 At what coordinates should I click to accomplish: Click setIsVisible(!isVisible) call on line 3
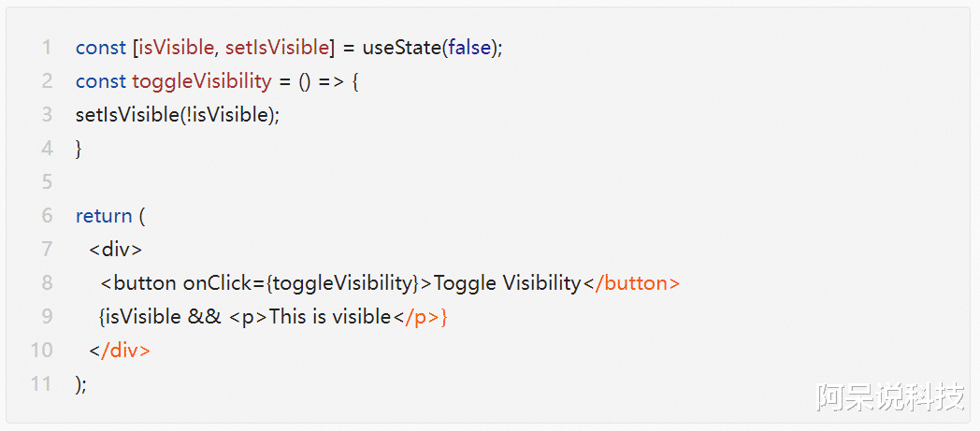click(x=178, y=116)
